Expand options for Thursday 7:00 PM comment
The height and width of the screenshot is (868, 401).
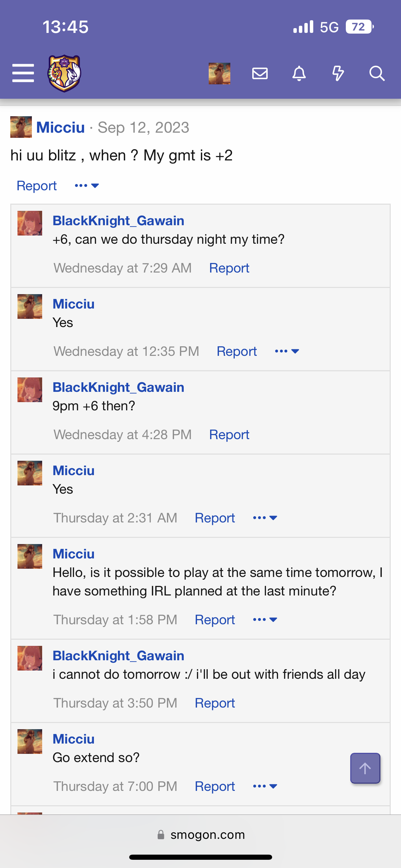265,786
